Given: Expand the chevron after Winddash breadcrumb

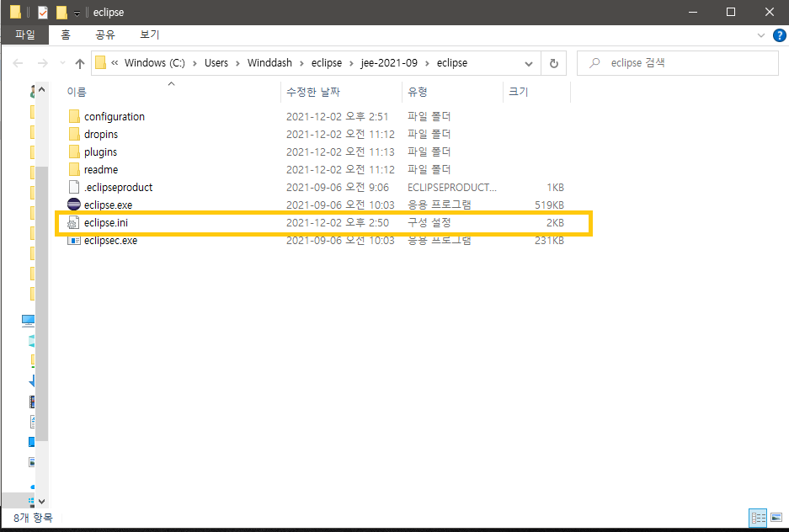Looking at the screenshot, I should (x=302, y=63).
